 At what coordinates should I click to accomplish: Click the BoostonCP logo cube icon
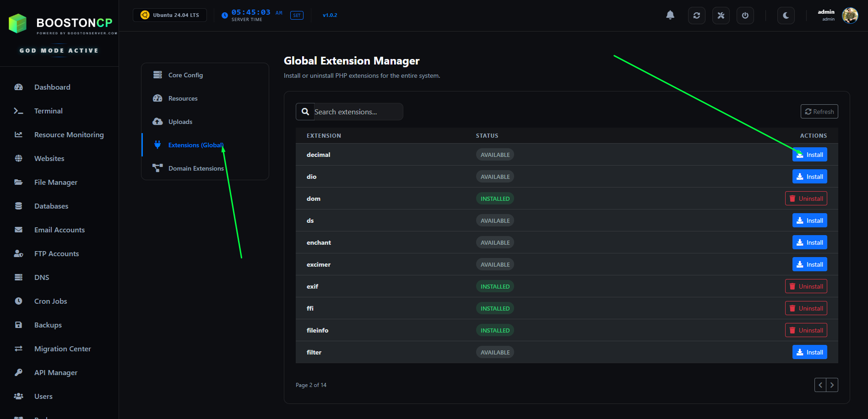(17, 23)
